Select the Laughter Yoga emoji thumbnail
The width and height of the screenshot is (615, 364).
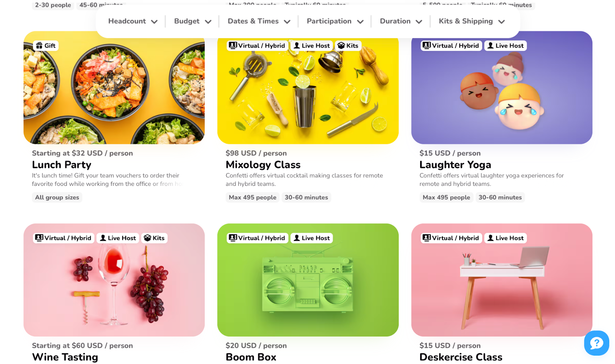pos(502,88)
